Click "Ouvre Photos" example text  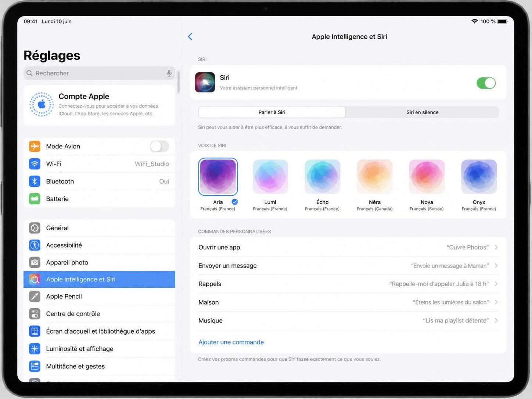pos(468,247)
